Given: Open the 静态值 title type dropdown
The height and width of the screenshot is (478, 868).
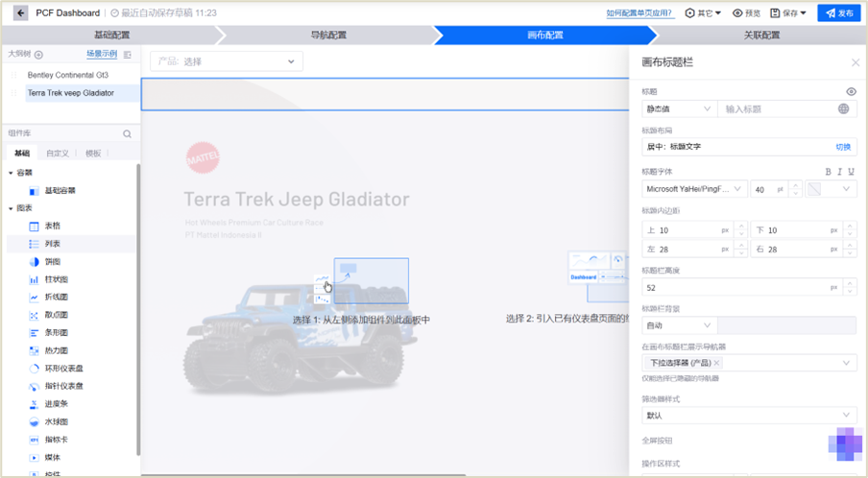Looking at the screenshot, I should [678, 109].
